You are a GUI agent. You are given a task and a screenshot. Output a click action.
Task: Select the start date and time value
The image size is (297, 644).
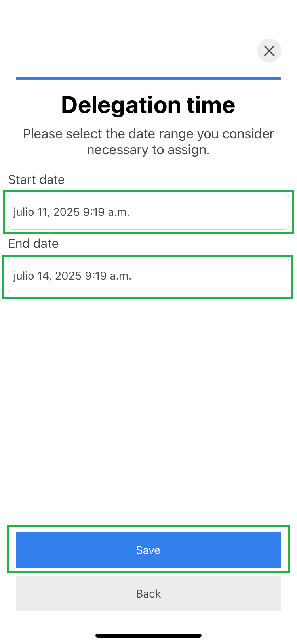(x=71, y=212)
